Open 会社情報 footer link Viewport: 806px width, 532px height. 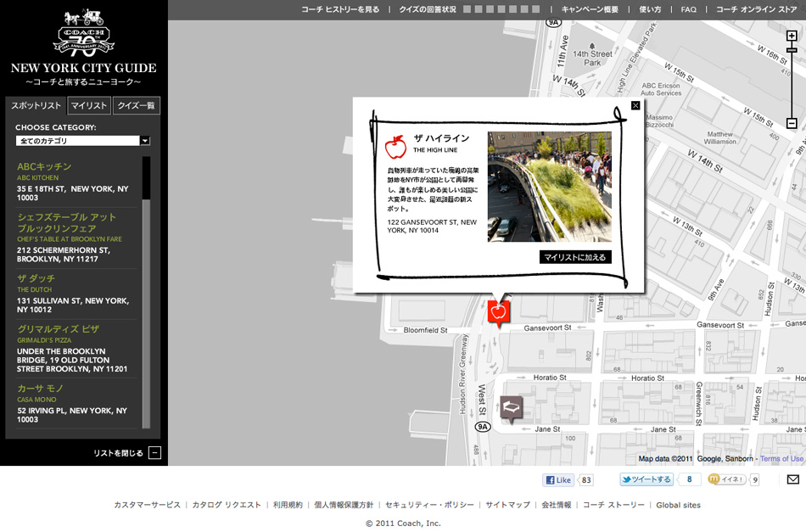[x=557, y=505]
